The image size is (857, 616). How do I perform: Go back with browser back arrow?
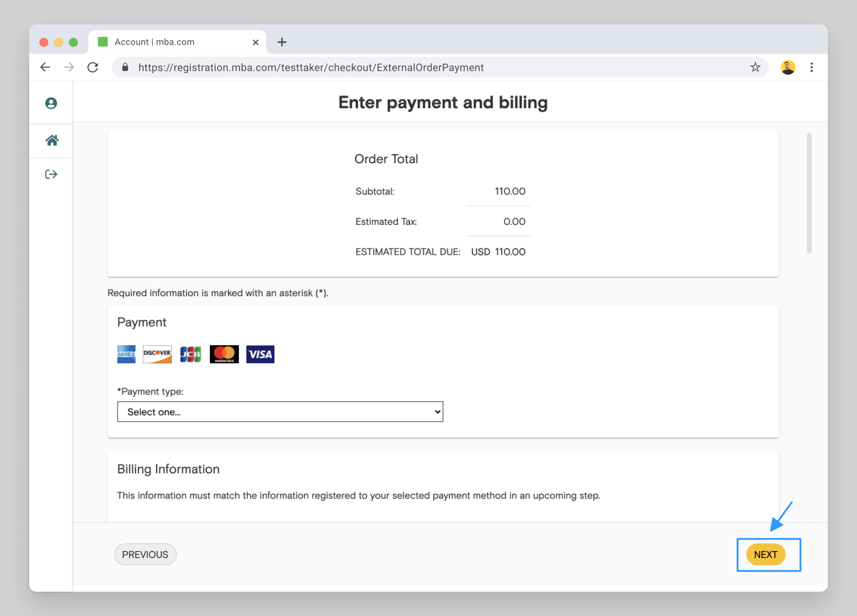45,67
